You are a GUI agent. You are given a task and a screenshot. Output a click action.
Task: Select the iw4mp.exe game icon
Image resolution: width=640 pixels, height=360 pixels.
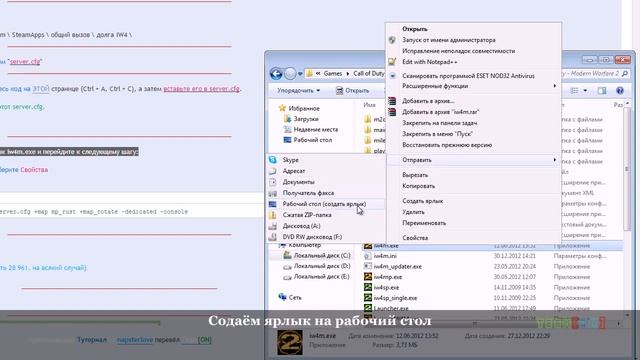tap(368, 277)
